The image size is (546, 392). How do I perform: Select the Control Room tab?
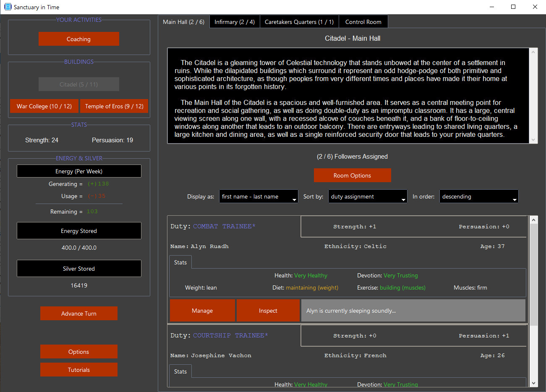363,22
